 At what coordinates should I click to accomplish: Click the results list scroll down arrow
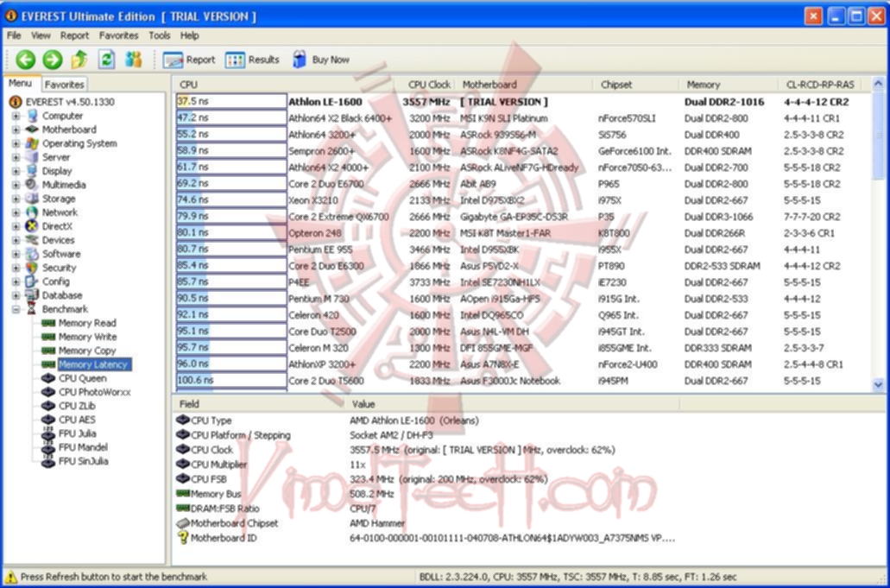pos(878,384)
